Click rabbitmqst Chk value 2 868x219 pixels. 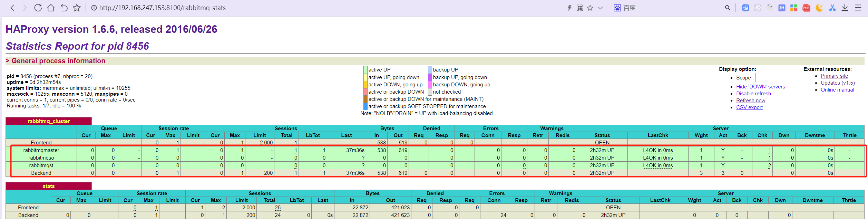(769, 165)
